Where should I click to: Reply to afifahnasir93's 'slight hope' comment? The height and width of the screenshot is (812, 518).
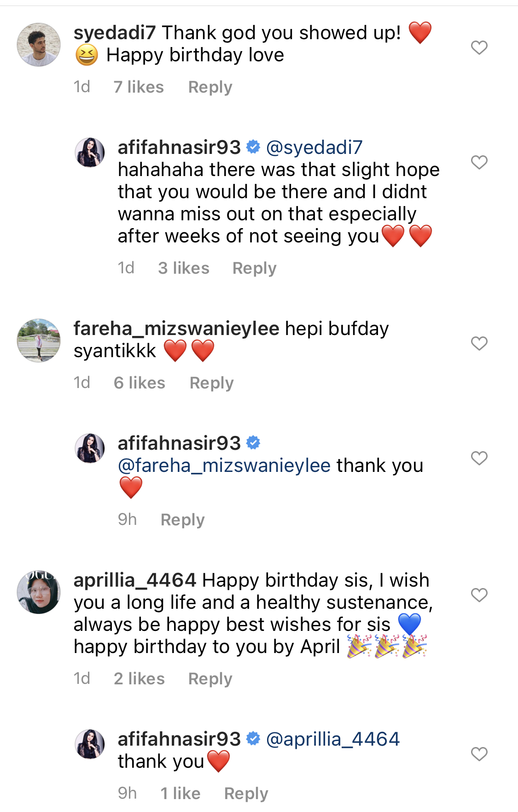(x=254, y=268)
